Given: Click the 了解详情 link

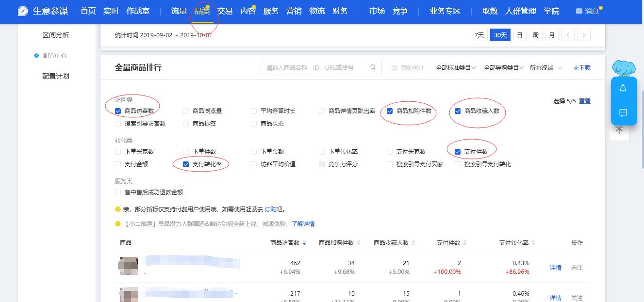Looking at the screenshot, I should click(x=303, y=224).
